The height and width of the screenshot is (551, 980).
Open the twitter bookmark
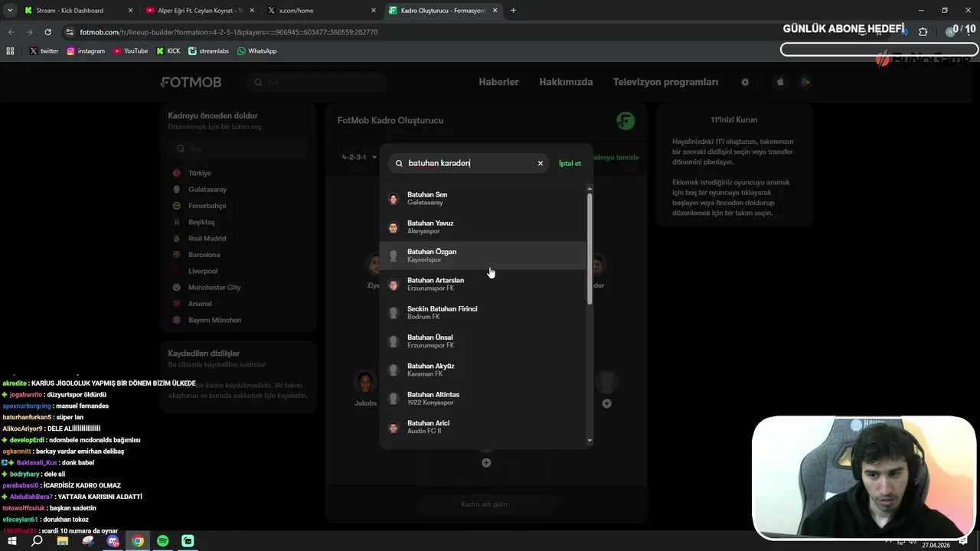(44, 51)
